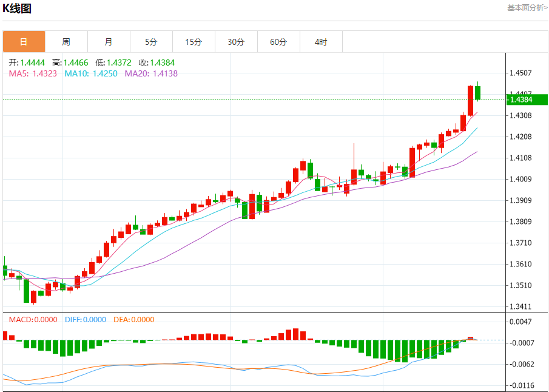The width and height of the screenshot is (549, 392).
Task: Click the green current price tag 1.4384
Action: point(527,100)
